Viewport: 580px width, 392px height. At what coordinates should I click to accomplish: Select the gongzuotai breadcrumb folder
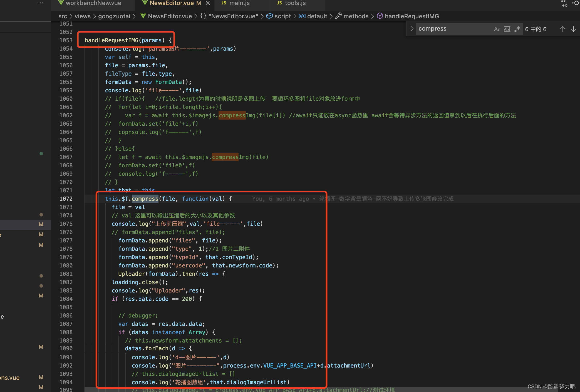pyautogui.click(x=114, y=16)
